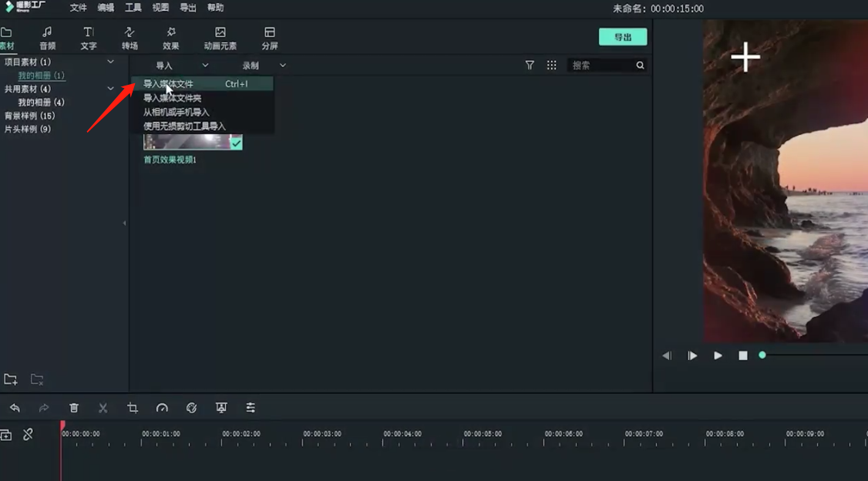Image resolution: width=868 pixels, height=481 pixels.
Task: Open the 工具 menu
Action: (133, 8)
